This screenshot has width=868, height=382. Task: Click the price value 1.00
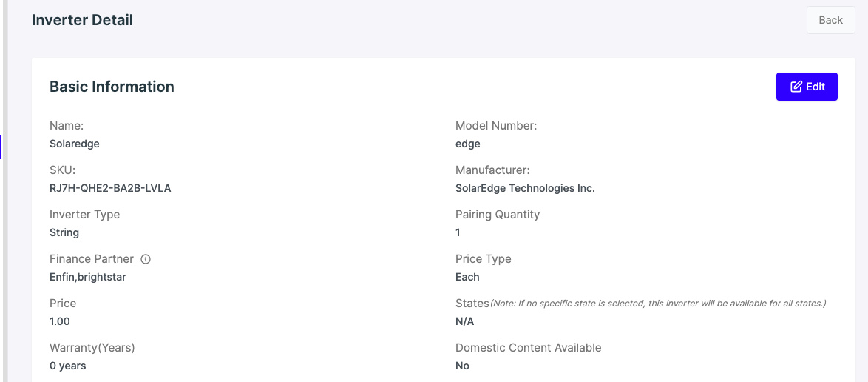[x=60, y=321]
